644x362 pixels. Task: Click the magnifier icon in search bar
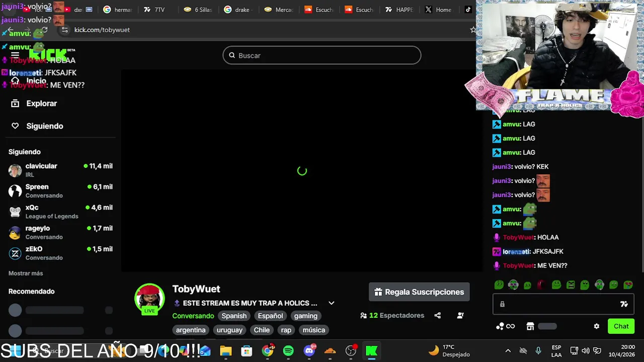[232, 55]
